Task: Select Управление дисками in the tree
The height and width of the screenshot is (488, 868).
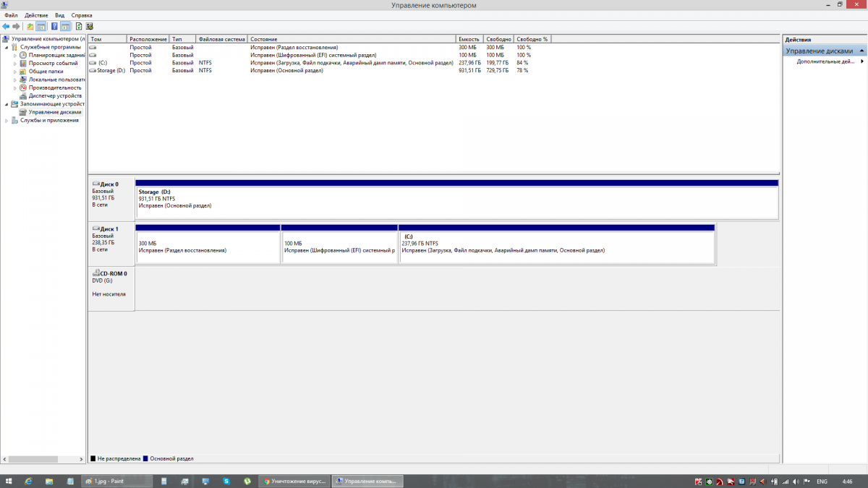Action: pyautogui.click(x=50, y=112)
